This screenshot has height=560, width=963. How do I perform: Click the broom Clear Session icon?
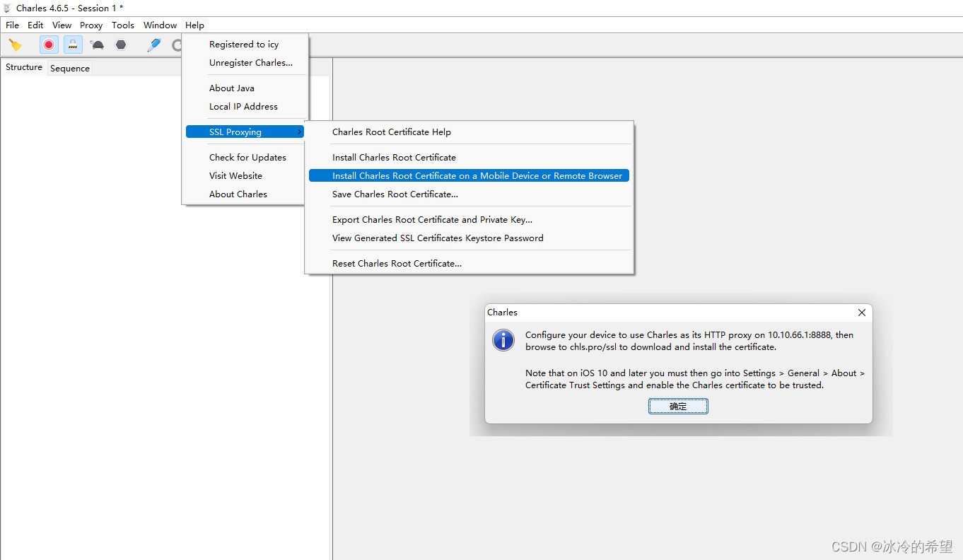(15, 45)
